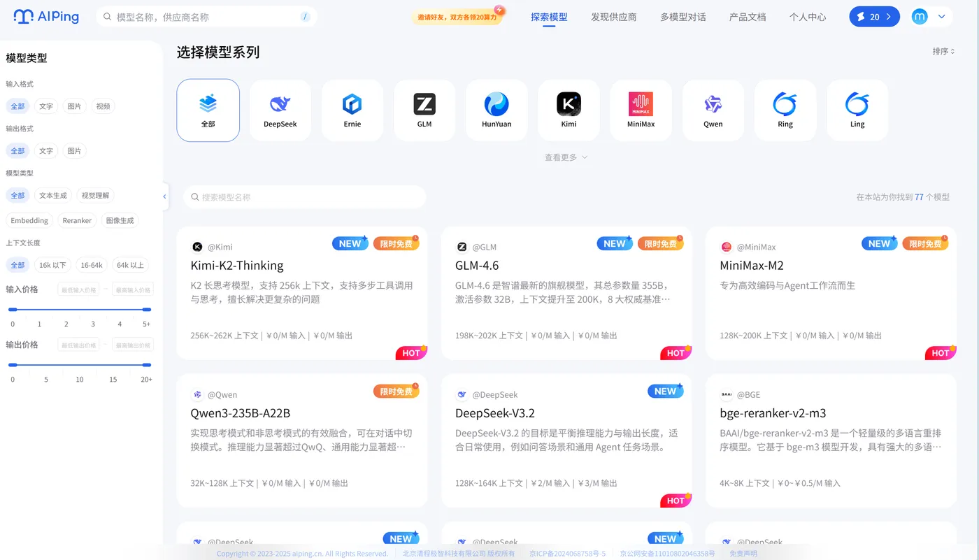Viewport: 979px width, 560px height.
Task: Click the 限时免费 badge on the Qwen3-235B-A22B card
Action: (396, 391)
